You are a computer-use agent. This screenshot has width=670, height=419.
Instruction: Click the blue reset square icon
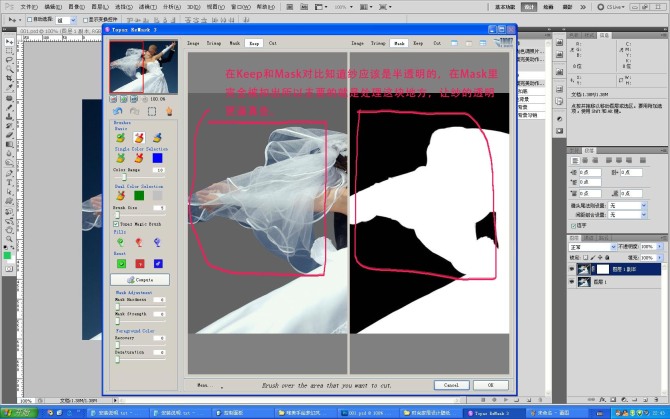click(157, 263)
